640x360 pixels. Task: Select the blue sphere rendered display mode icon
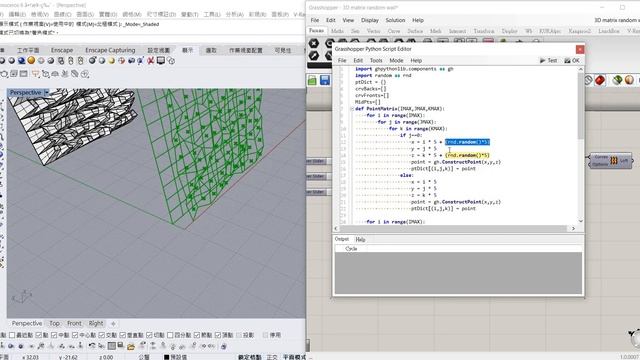pos(21,60)
